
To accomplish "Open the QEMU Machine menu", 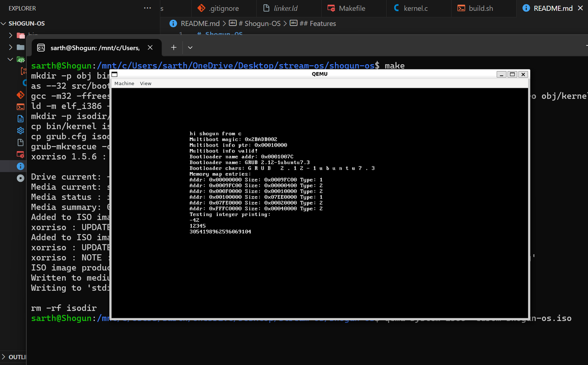I will tap(124, 83).
